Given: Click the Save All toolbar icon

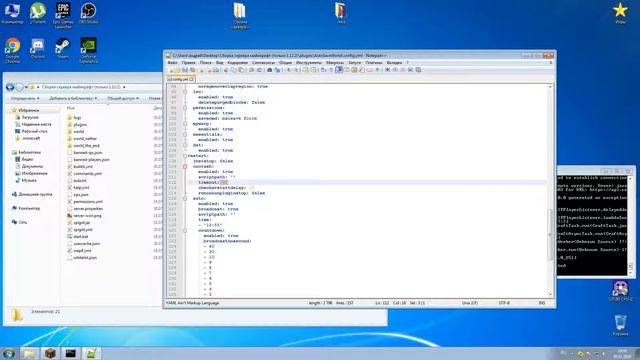Looking at the screenshot, I should 192,70.
